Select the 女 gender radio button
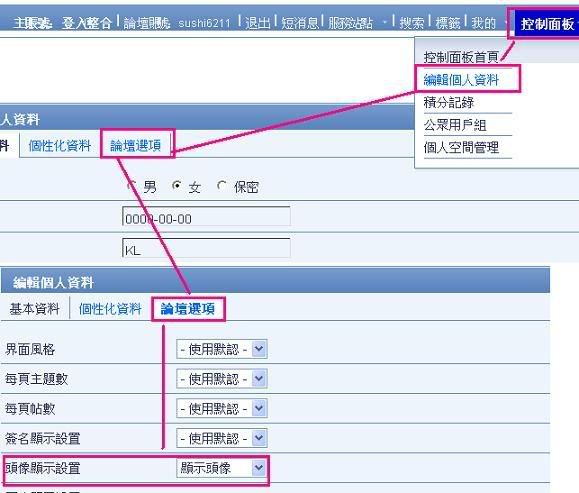Screen dimensions: 579x493 177,186
